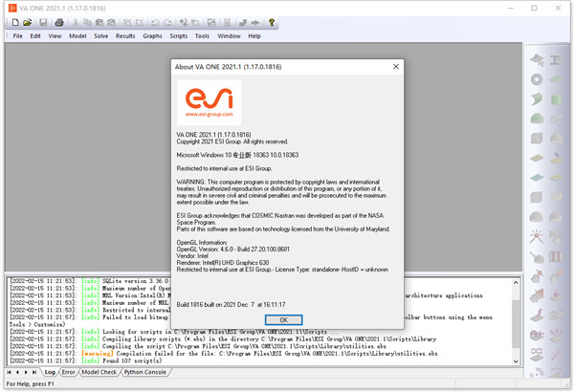Open the Scripts menu

point(179,36)
